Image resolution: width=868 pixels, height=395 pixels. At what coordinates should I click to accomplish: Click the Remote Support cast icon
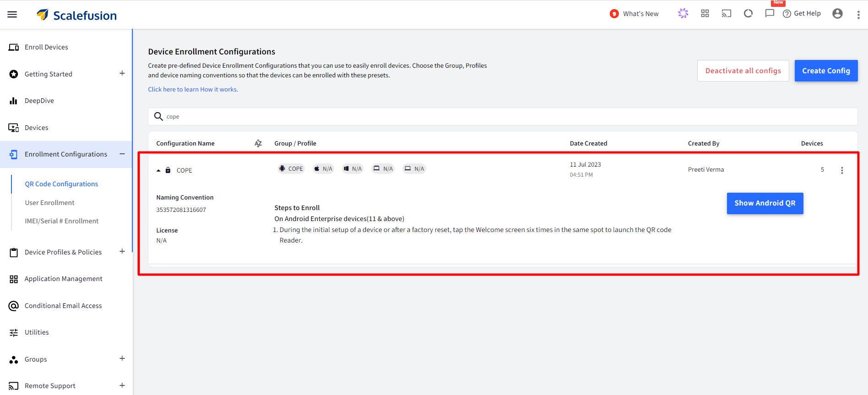pos(14,386)
